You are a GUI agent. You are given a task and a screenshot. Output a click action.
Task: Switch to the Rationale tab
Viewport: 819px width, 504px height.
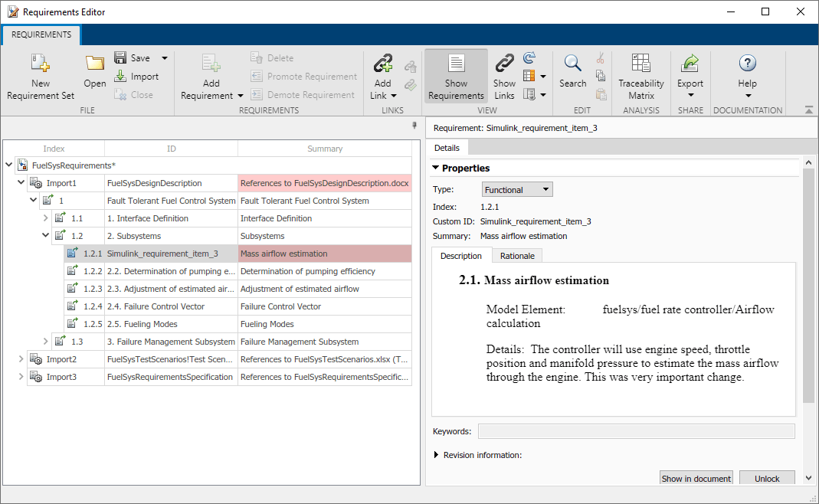click(517, 256)
